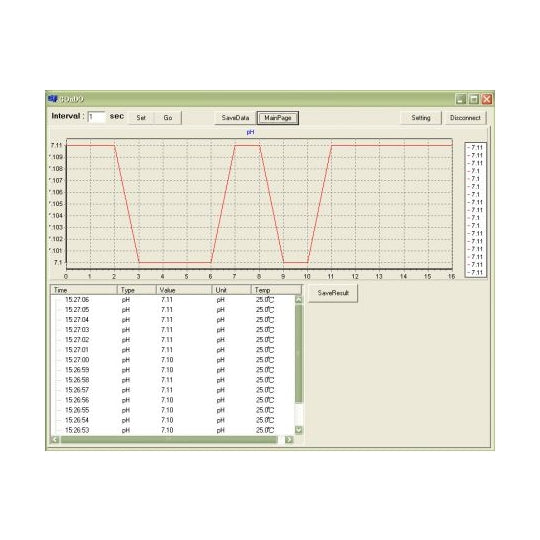This screenshot has height=540, width=540.
Task: Click the Value column header
Action: [184, 290]
